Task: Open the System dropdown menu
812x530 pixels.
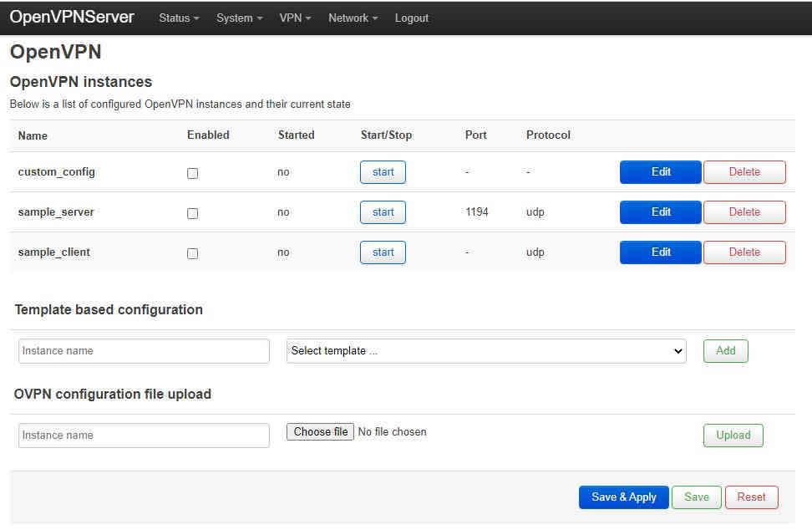Action: (x=239, y=18)
